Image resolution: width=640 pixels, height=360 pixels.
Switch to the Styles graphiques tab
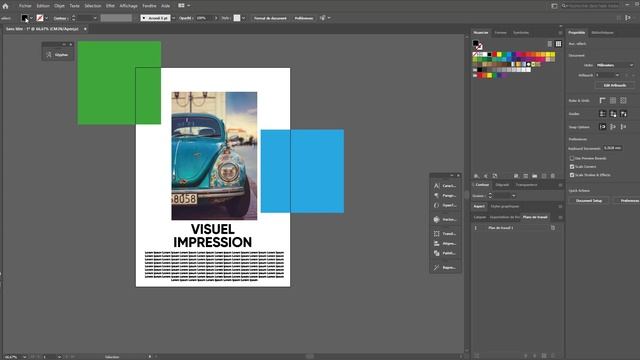click(505, 207)
